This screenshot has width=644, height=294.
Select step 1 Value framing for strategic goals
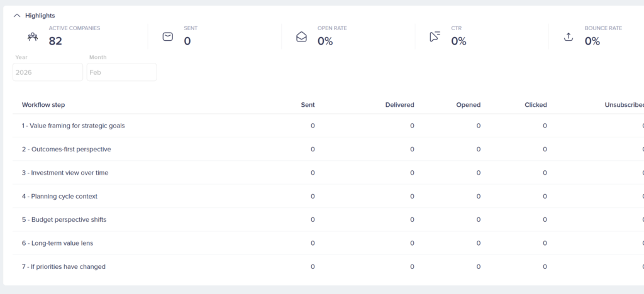tap(74, 126)
